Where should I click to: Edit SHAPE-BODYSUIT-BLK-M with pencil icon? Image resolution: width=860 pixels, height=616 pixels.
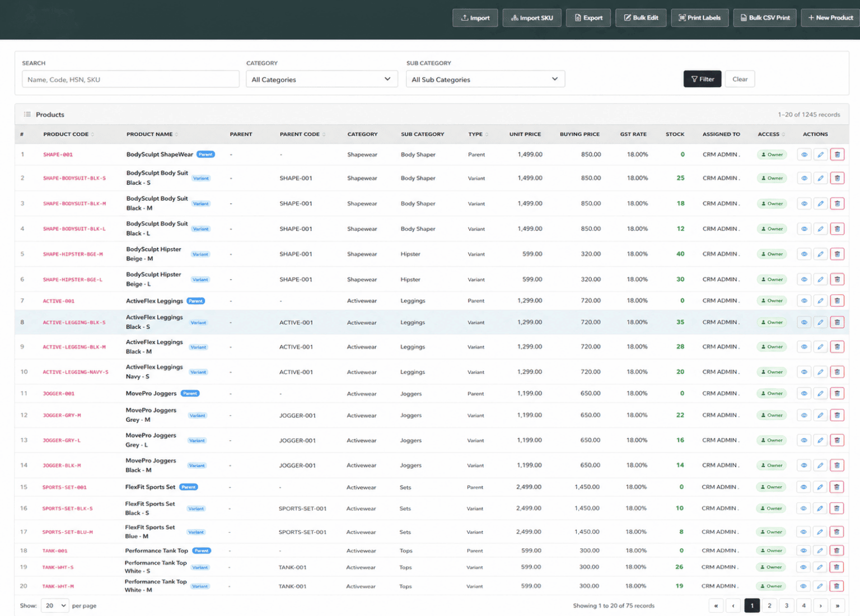[820, 203]
